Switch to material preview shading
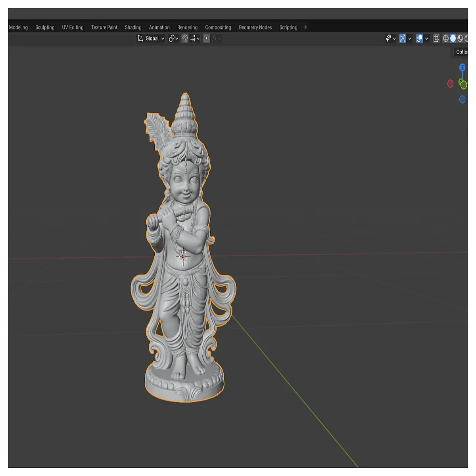476x476 pixels. pos(460,38)
